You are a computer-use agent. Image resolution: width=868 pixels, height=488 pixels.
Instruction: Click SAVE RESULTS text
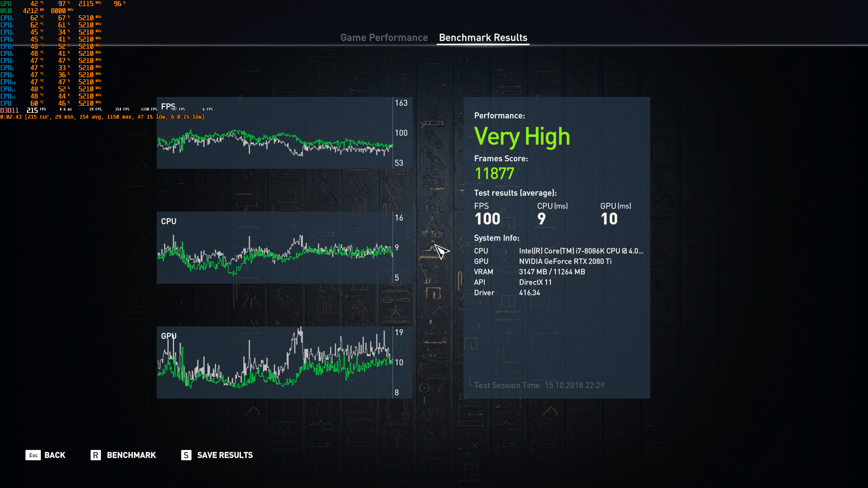(x=225, y=455)
